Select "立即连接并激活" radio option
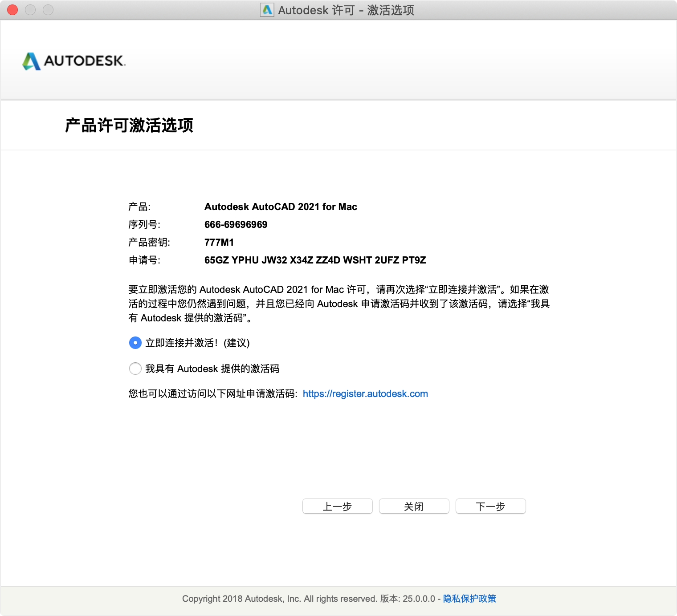The width and height of the screenshot is (677, 616). tap(135, 343)
